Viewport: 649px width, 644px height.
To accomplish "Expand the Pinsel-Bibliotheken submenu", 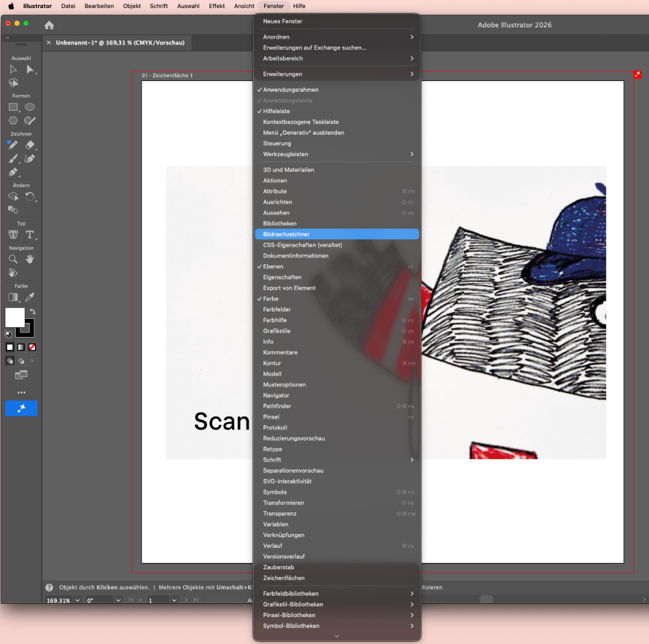I will tap(337, 615).
